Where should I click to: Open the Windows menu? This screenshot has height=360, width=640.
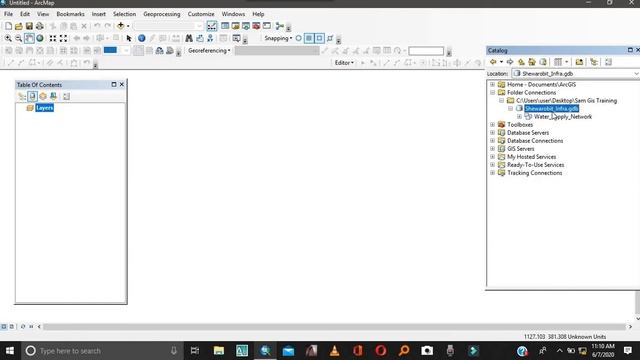coord(233,14)
